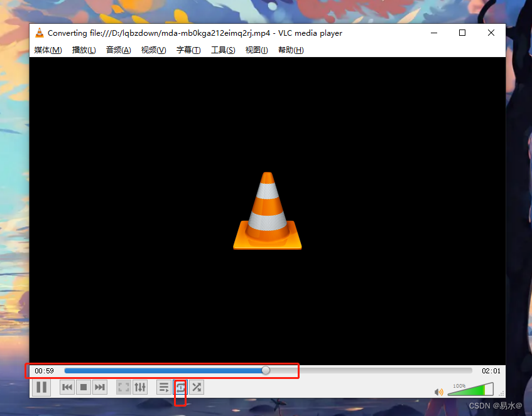Mute audio via speaker icon
The width and height of the screenshot is (532, 416).
(438, 392)
